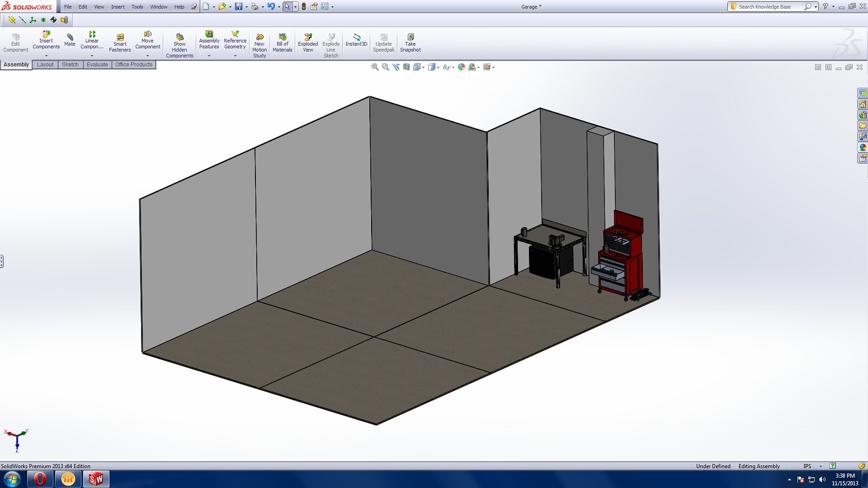The image size is (868, 488).
Task: Click the IPS unit system in status bar
Action: pos(807,466)
